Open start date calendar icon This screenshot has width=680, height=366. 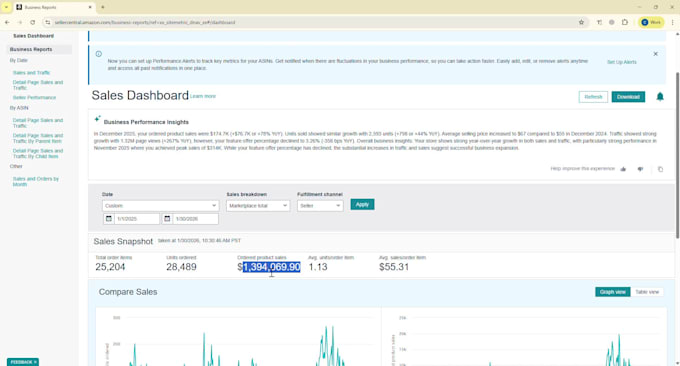[109, 219]
